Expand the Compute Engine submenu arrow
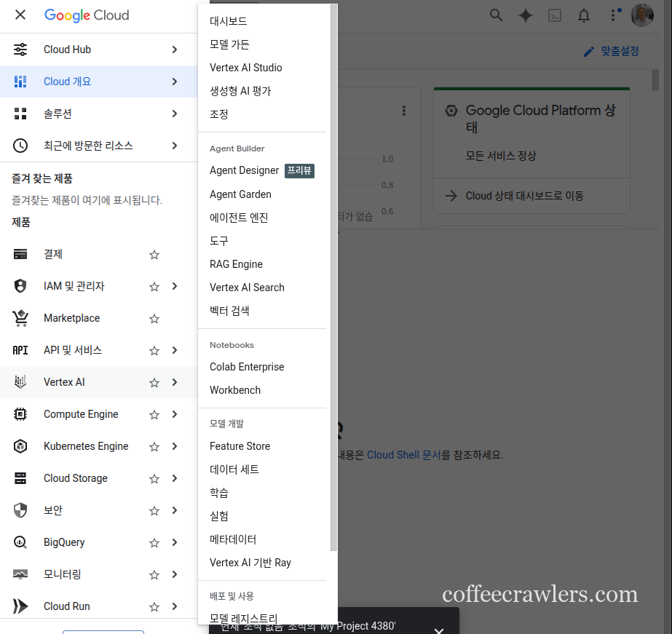 [x=175, y=415]
